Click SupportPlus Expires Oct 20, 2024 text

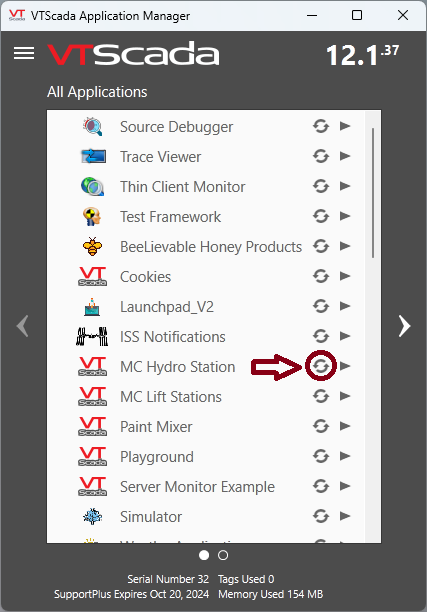132,594
